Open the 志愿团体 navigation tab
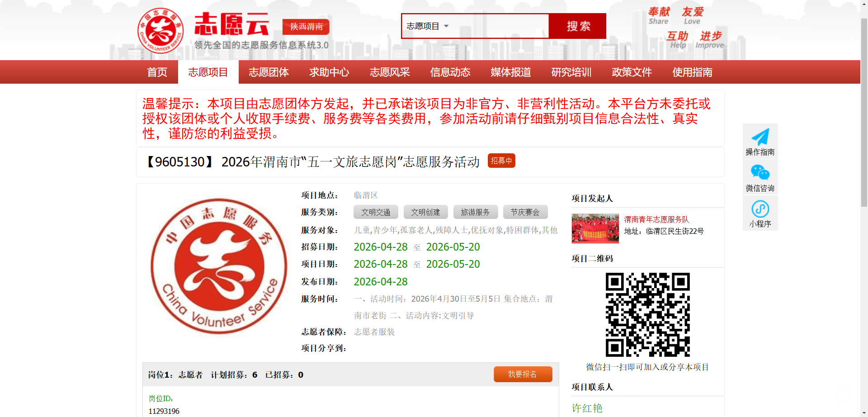The image size is (868, 417). tap(269, 72)
